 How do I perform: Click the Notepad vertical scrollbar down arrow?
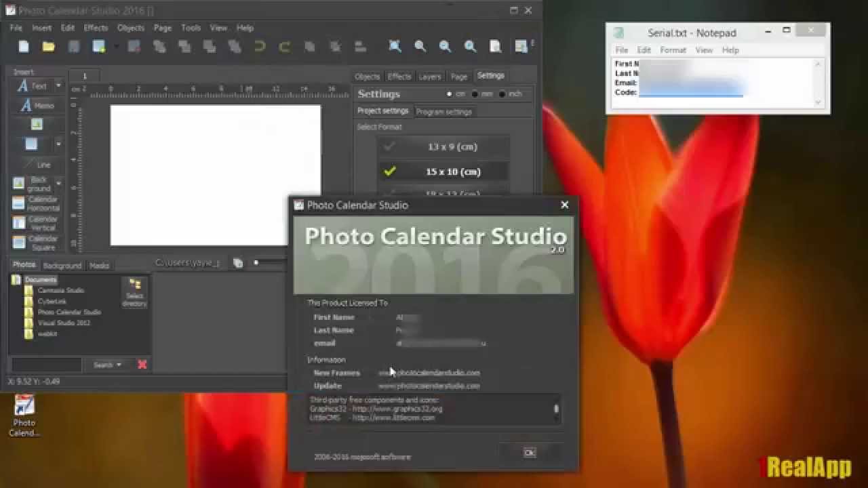point(818,102)
